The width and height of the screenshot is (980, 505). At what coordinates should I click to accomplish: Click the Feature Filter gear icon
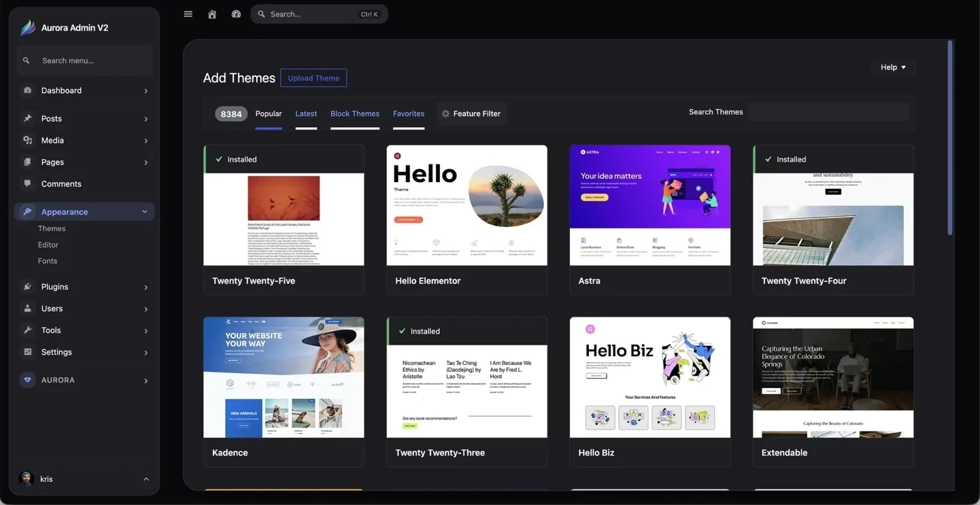445,114
